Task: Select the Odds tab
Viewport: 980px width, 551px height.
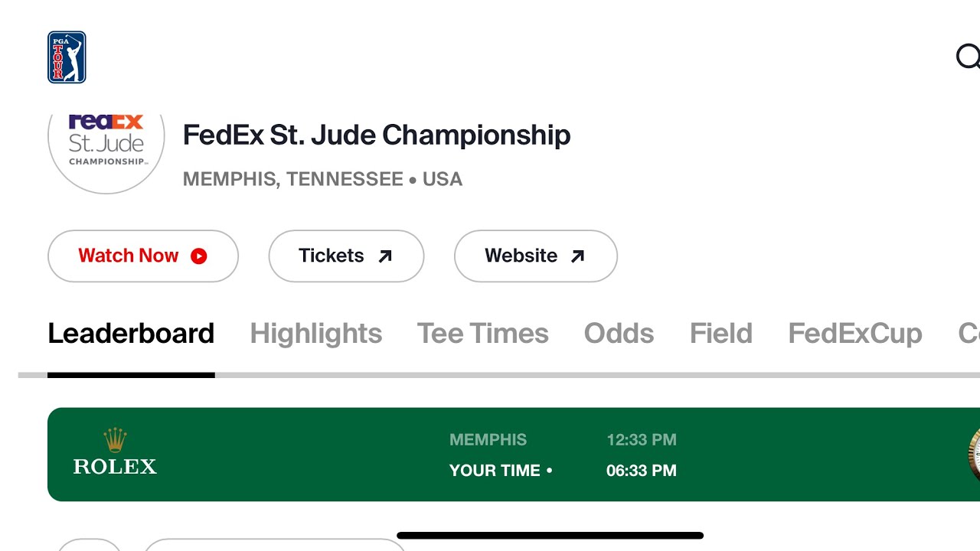Action: [619, 334]
